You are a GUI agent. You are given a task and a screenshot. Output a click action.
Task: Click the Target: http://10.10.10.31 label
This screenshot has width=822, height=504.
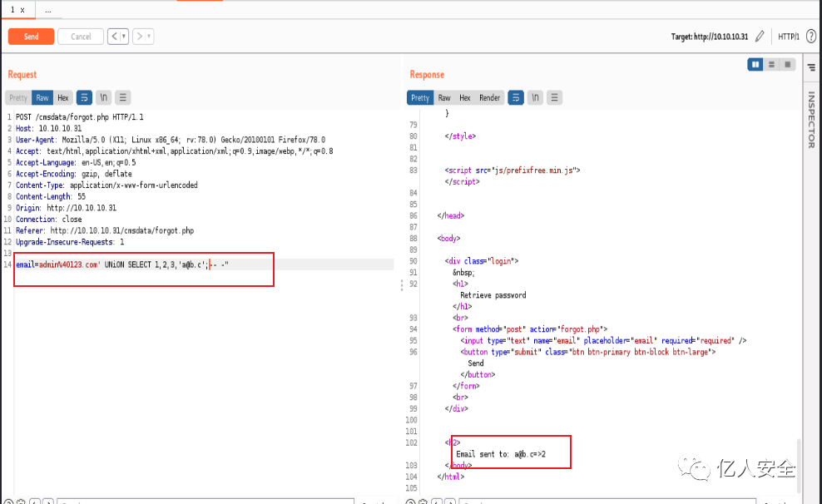(710, 37)
